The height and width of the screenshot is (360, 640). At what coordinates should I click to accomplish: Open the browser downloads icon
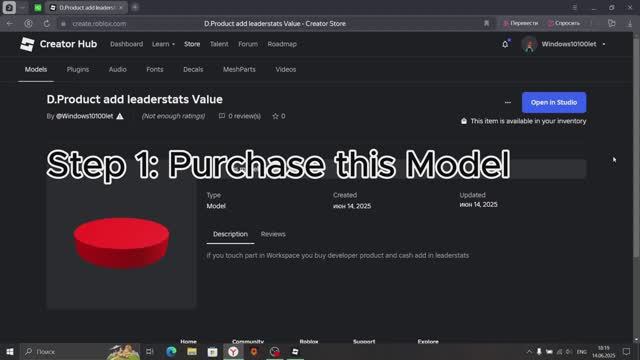(629, 24)
